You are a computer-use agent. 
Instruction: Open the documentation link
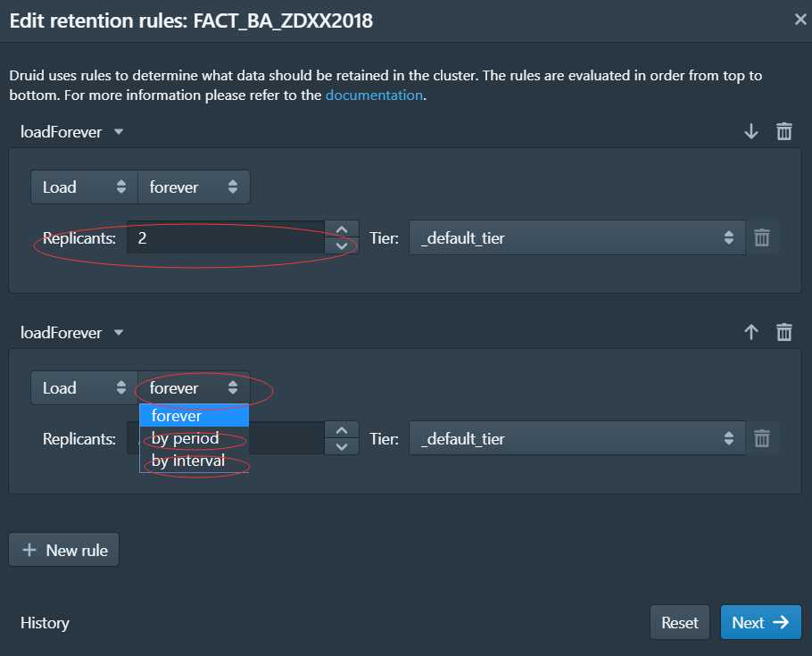coord(374,95)
